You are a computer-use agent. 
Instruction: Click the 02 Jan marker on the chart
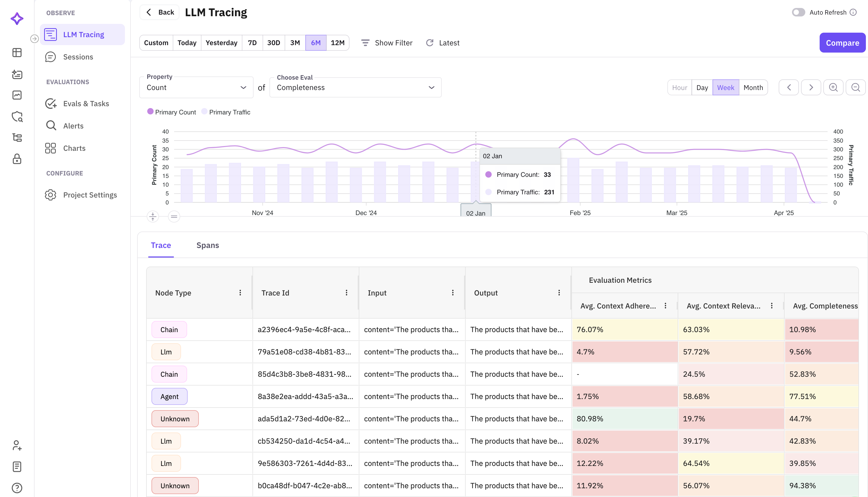pos(475,212)
